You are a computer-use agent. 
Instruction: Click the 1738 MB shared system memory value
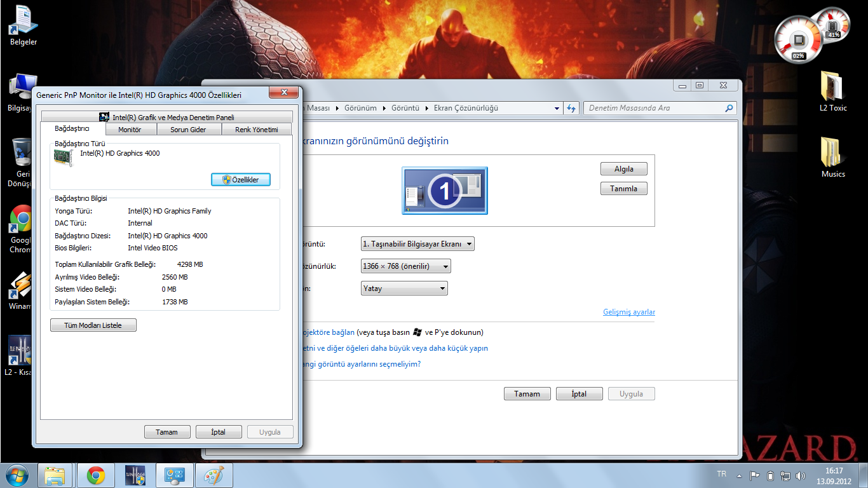(175, 302)
